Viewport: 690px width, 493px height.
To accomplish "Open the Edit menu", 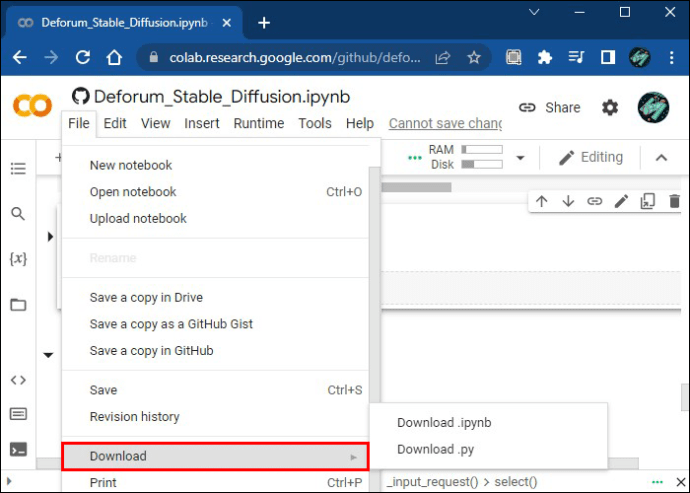I will click(x=115, y=123).
